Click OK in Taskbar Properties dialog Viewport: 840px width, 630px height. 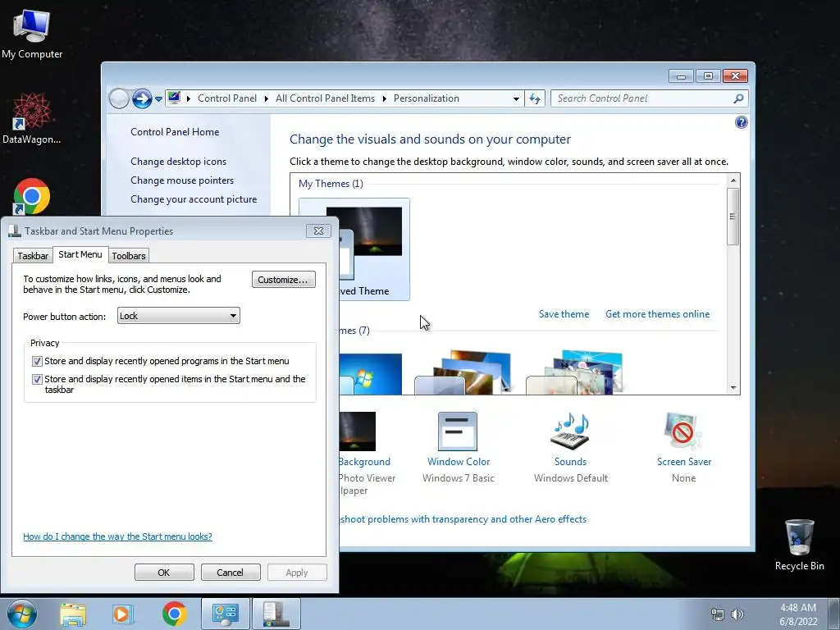click(x=164, y=572)
